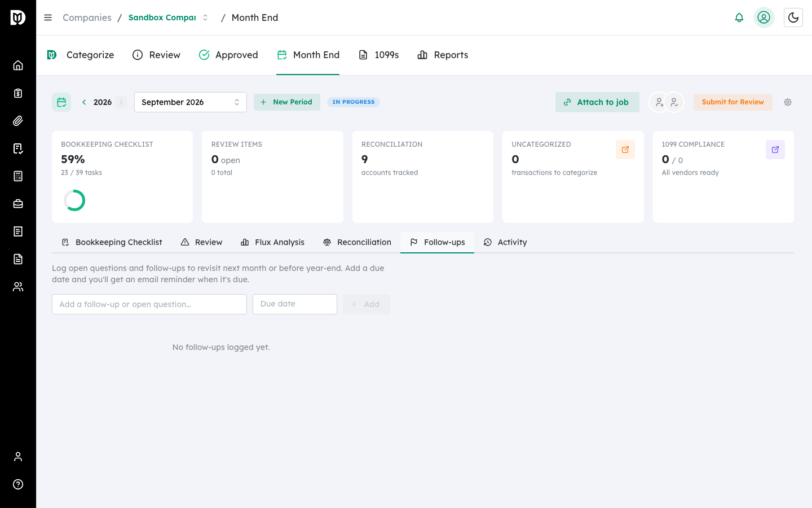Open the notifications bell
Screen dimensions: 812x508
click(x=739, y=17)
